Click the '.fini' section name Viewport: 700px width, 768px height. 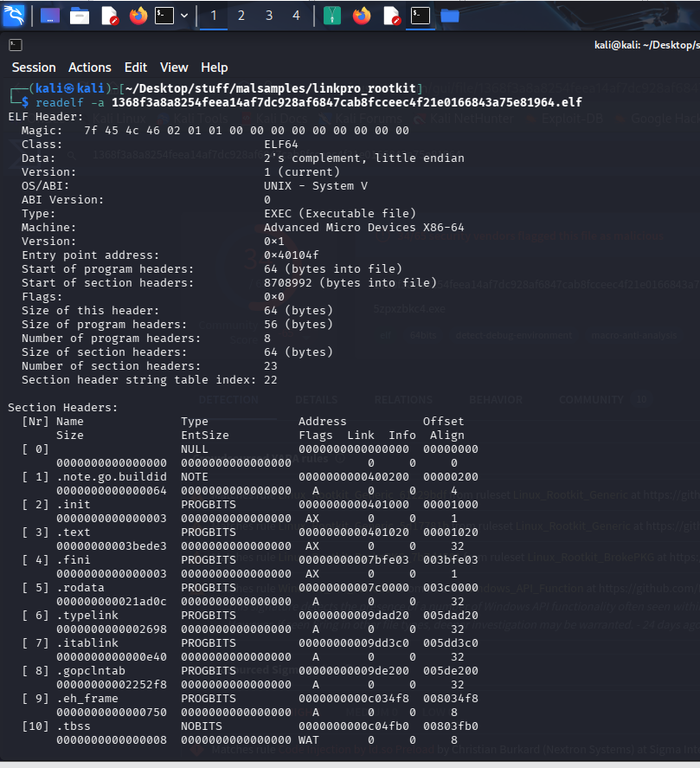[x=74, y=560]
